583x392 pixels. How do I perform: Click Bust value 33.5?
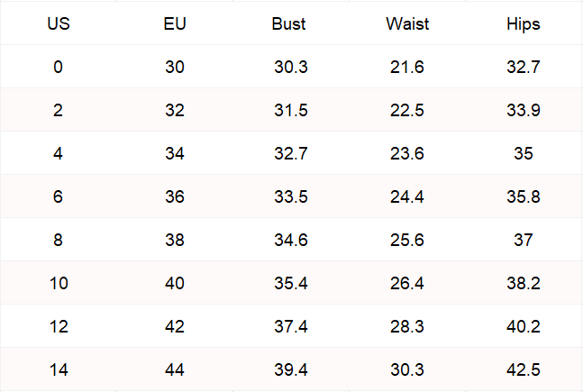click(291, 196)
